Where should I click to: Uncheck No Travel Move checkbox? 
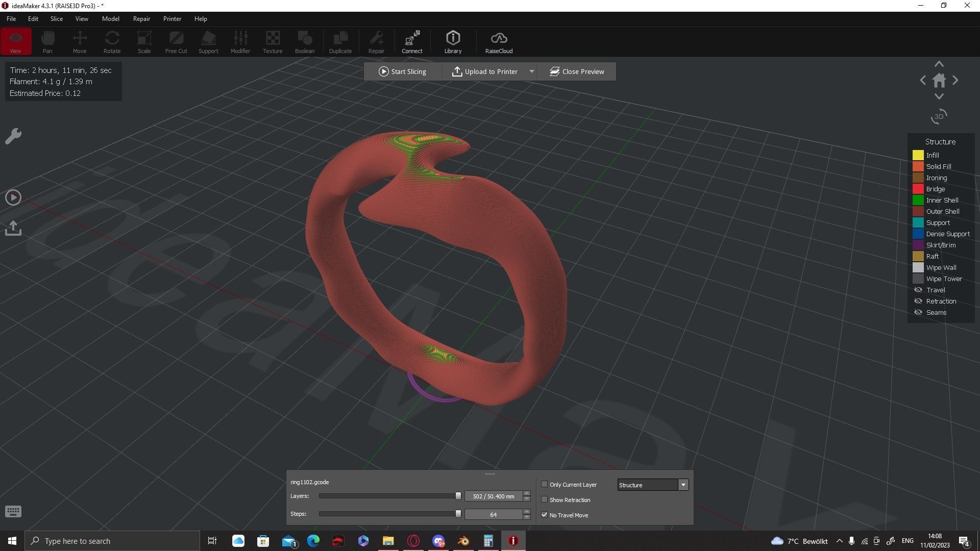544,515
